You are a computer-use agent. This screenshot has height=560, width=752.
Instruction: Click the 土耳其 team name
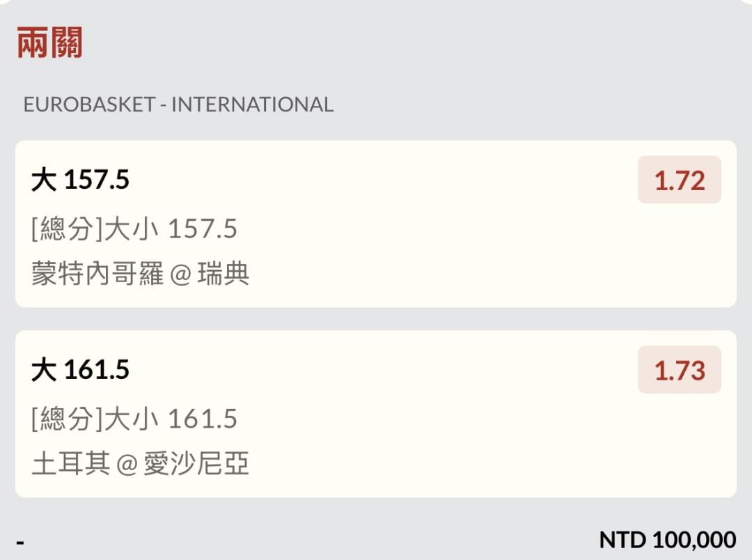coord(71,464)
